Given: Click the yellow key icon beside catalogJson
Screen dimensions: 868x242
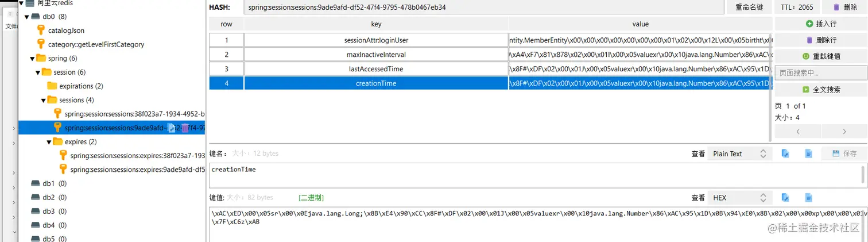Looking at the screenshot, I should 41,30.
